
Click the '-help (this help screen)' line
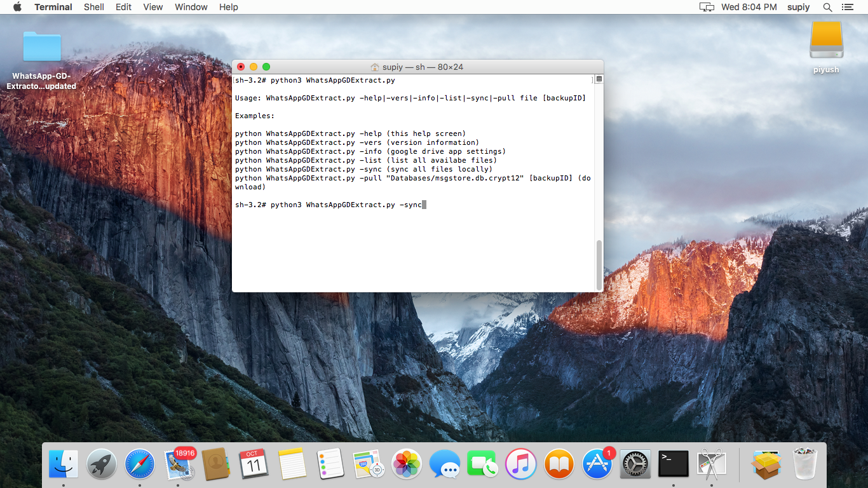(x=351, y=134)
